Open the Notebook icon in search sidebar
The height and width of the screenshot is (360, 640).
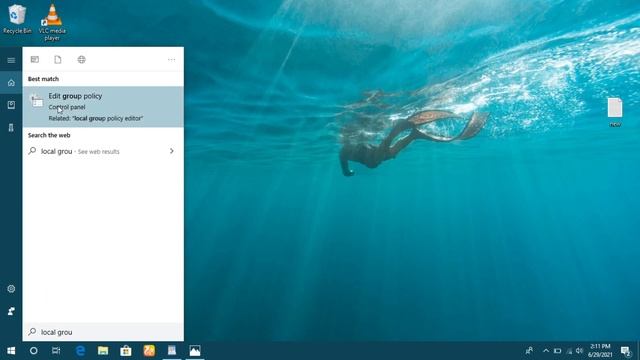coord(11,105)
